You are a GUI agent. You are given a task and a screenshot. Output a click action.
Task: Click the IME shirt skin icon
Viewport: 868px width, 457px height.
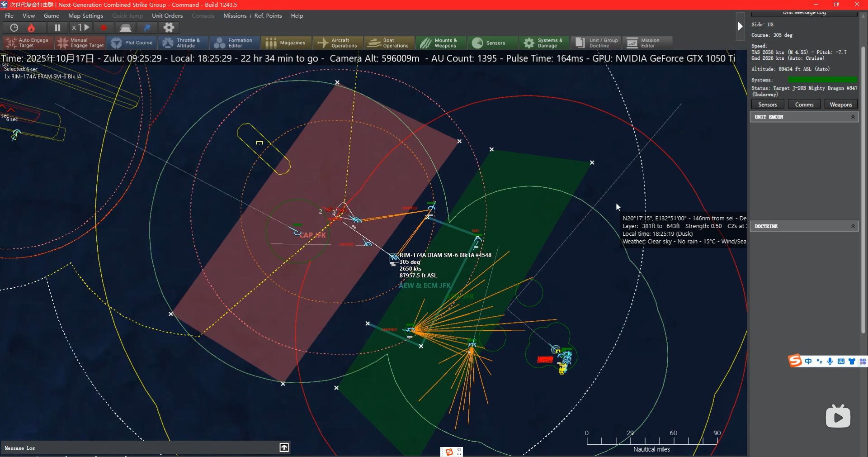pos(852,361)
